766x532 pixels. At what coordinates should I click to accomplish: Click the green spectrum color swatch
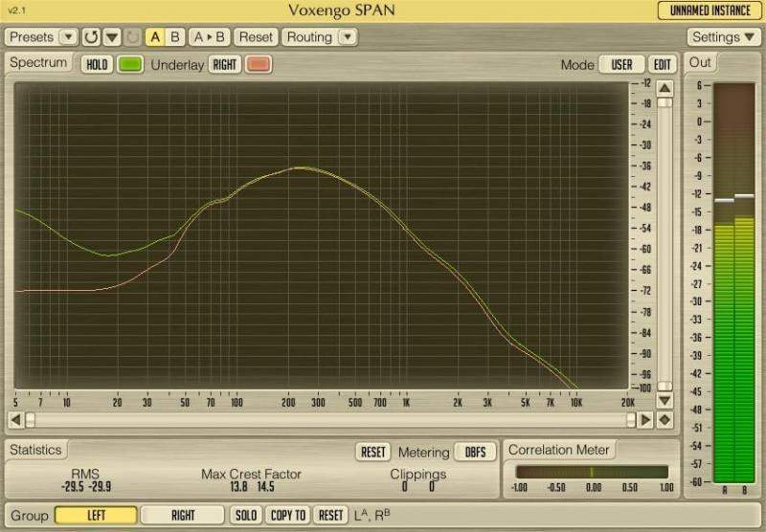pos(130,64)
